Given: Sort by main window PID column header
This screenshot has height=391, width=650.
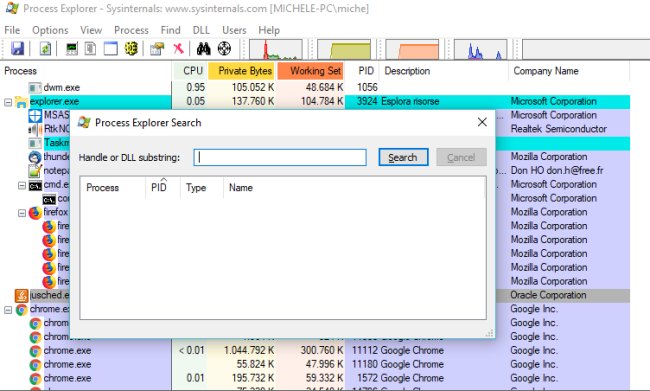Looking at the screenshot, I should click(362, 71).
